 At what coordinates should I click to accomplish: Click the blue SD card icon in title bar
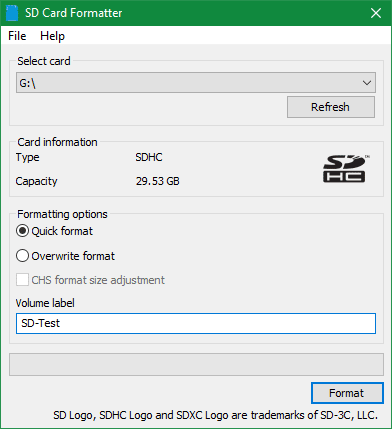click(12, 13)
